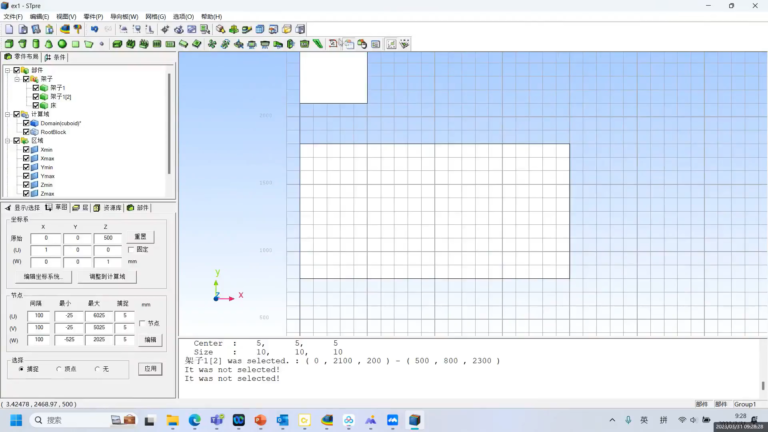The width and height of the screenshot is (768, 432).
Task: Click the colorful hat-shaped toolbar icon
Action: (x=65, y=29)
